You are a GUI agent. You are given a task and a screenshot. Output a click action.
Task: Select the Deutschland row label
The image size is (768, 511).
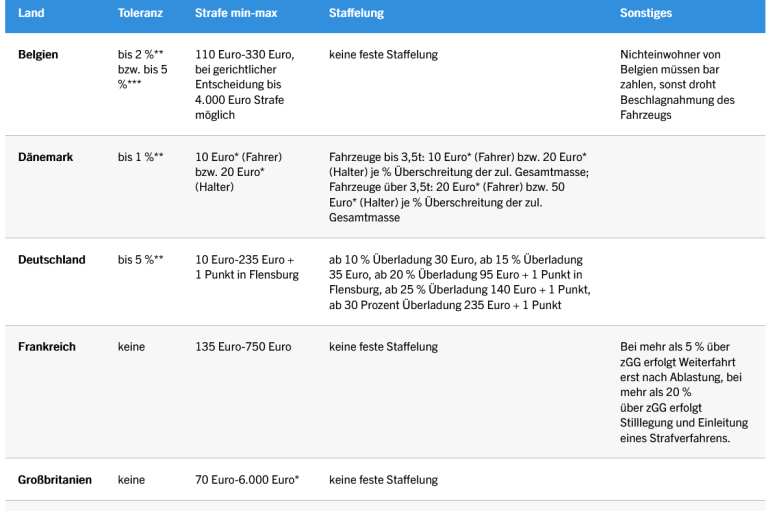click(52, 259)
